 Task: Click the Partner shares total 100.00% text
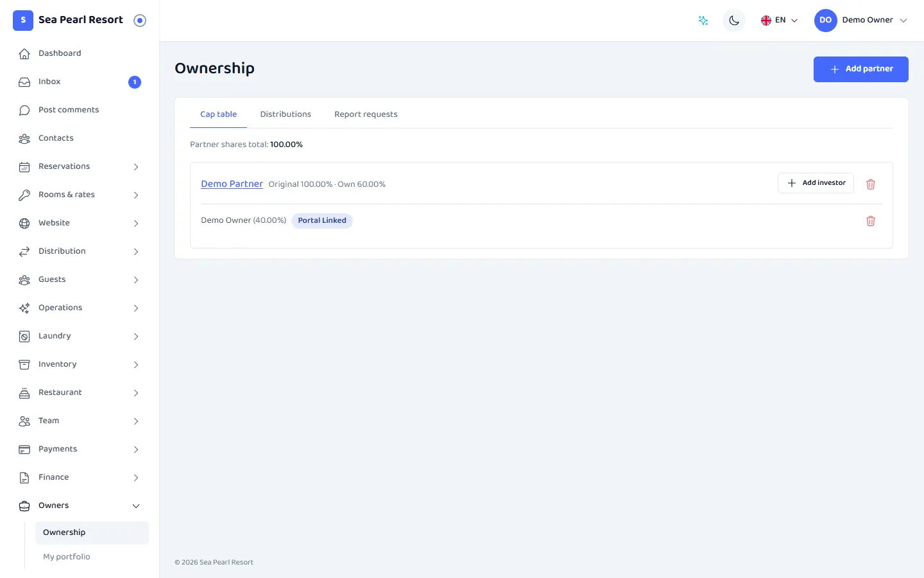[x=246, y=144]
